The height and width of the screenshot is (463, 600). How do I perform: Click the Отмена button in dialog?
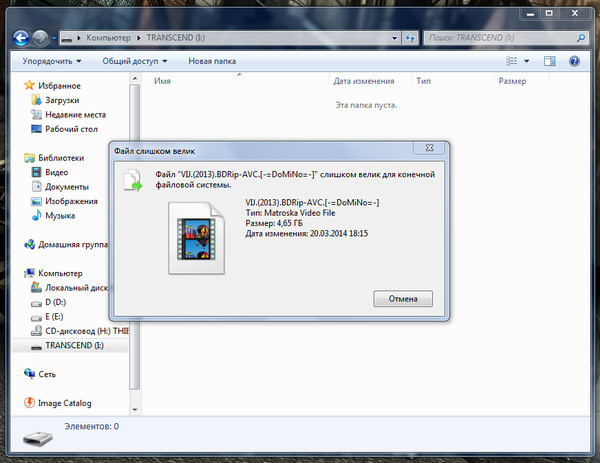click(403, 298)
